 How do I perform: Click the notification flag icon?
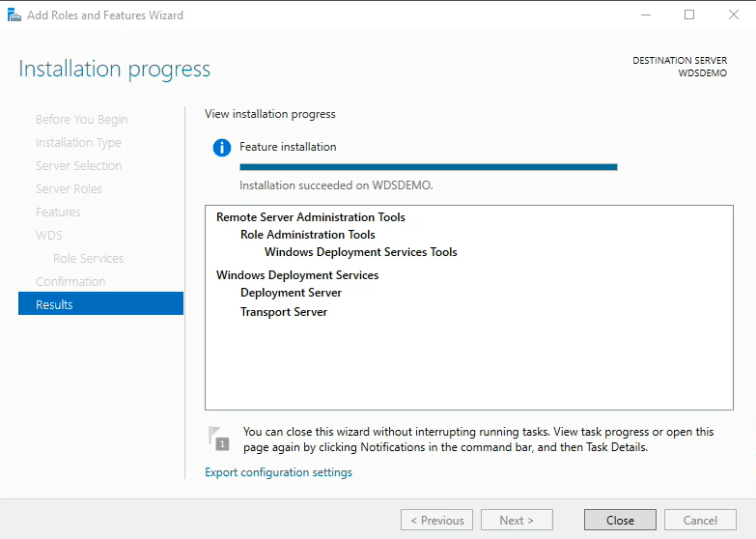coord(220,439)
